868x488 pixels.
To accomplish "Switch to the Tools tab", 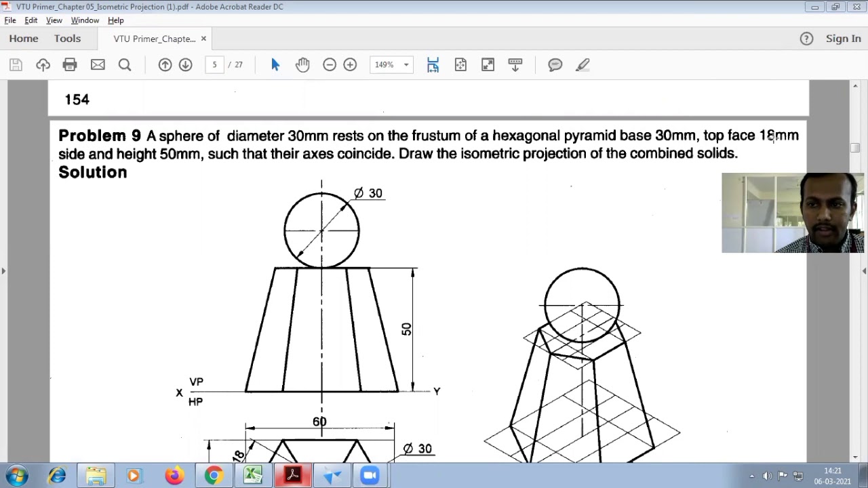I will [x=67, y=39].
